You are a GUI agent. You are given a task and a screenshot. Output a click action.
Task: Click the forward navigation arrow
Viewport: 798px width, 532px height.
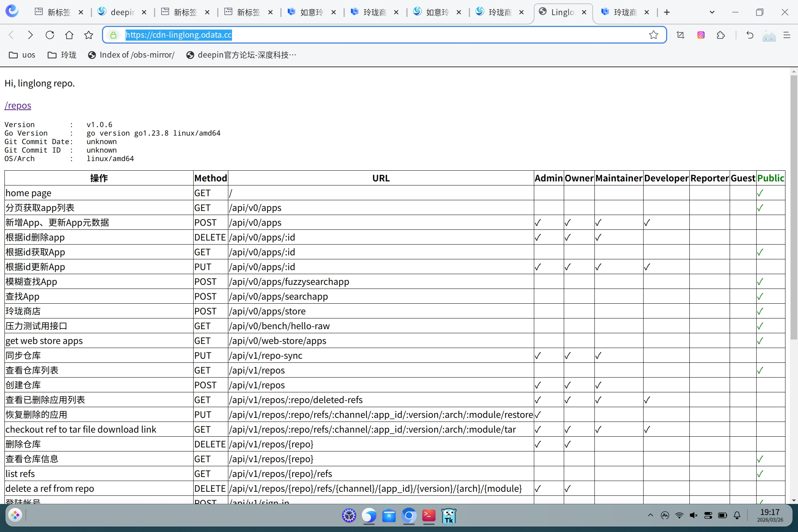coord(30,35)
